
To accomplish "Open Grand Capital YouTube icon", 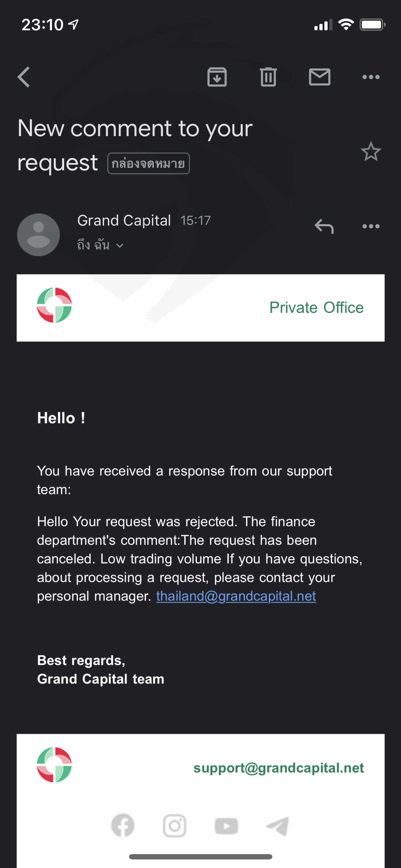I will (226, 826).
